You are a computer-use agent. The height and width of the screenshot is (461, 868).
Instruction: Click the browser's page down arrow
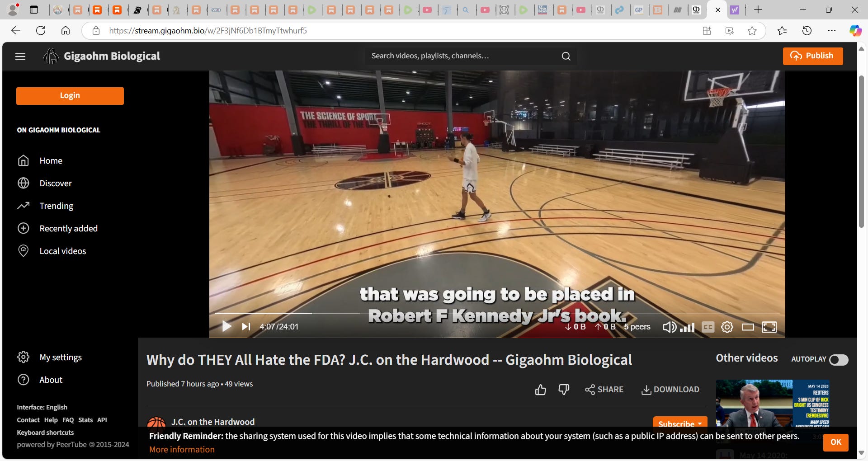click(x=861, y=453)
